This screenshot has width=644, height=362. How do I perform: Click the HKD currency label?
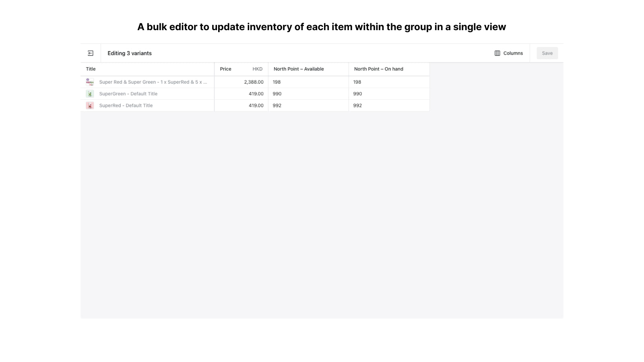click(x=258, y=69)
